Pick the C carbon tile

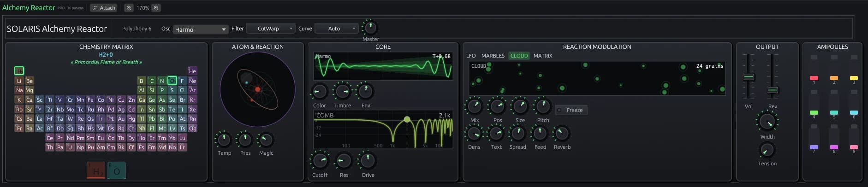click(x=152, y=81)
